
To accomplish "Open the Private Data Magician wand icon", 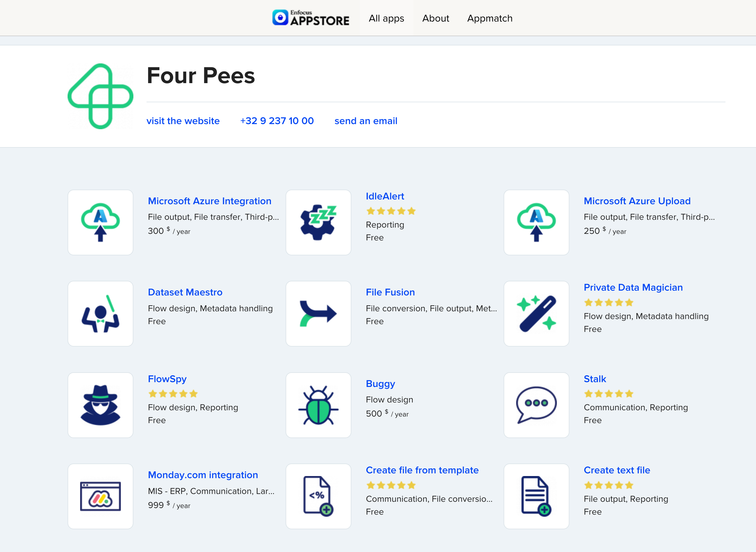I will click(x=536, y=313).
